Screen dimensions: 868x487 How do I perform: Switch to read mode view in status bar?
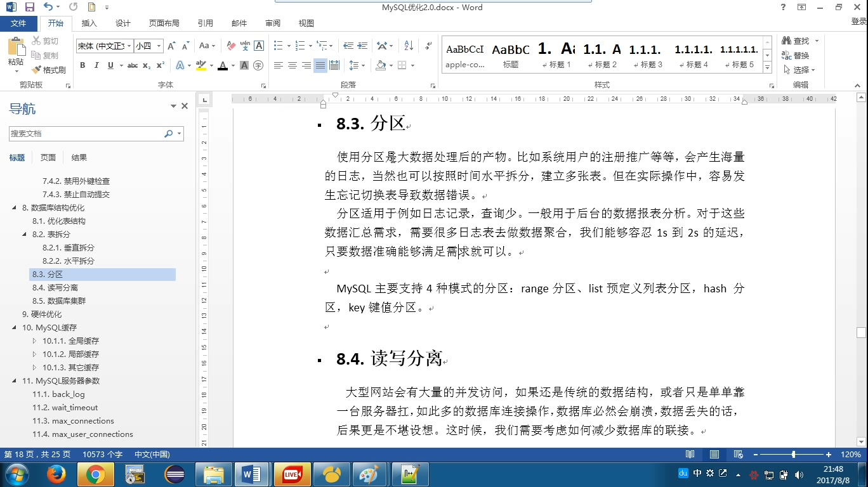[690, 455]
